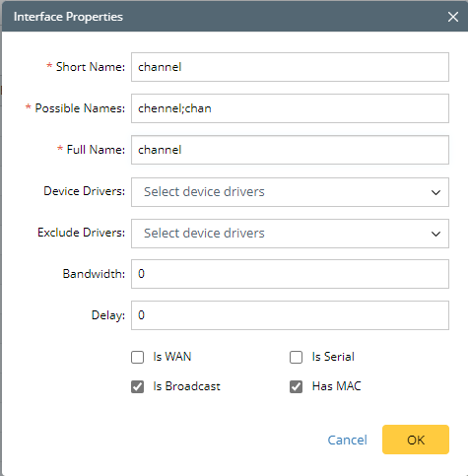Enable the Is Serial checkbox
468x476 pixels.
(296, 357)
